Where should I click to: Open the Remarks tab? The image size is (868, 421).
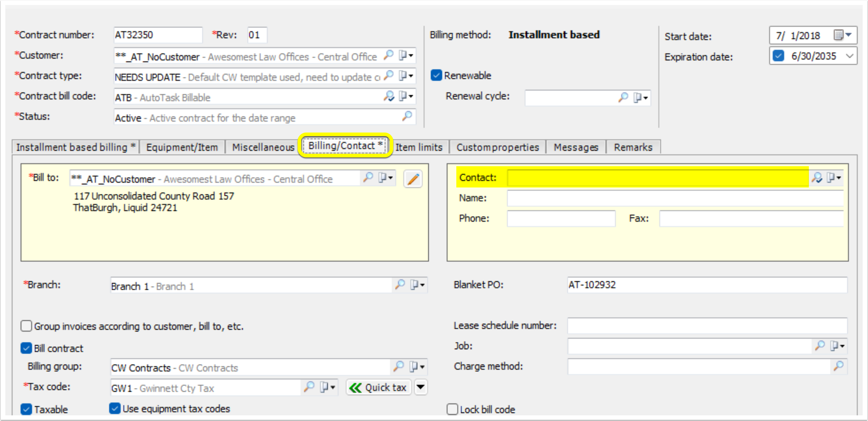[633, 147]
